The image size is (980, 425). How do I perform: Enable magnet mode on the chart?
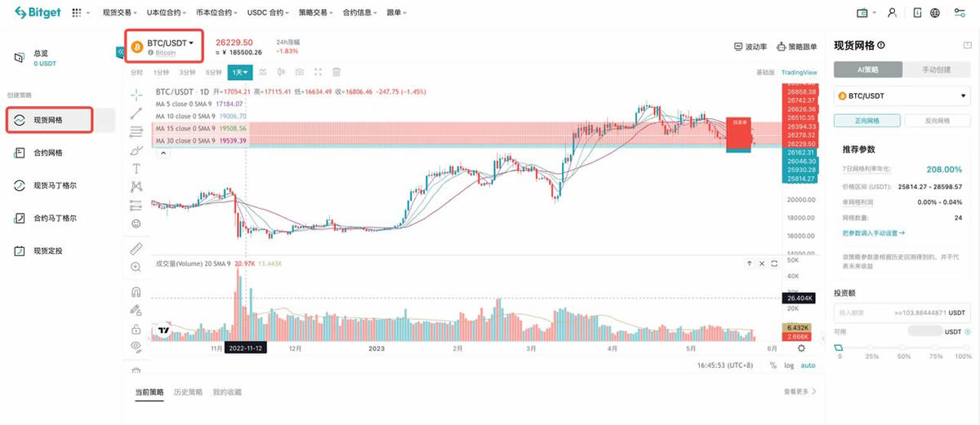click(x=136, y=291)
